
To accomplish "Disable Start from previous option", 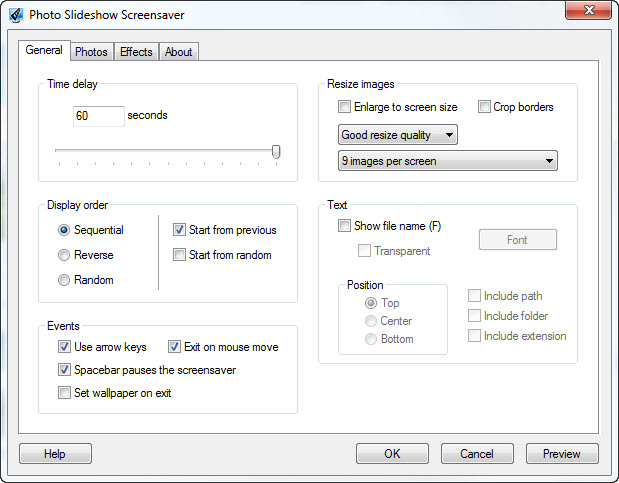I will pyautogui.click(x=180, y=230).
